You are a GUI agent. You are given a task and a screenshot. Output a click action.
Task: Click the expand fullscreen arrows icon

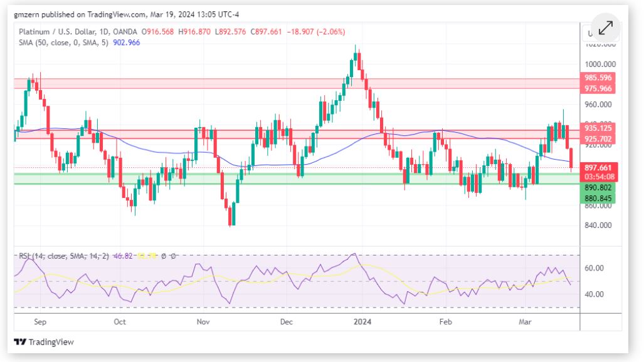pos(605,28)
